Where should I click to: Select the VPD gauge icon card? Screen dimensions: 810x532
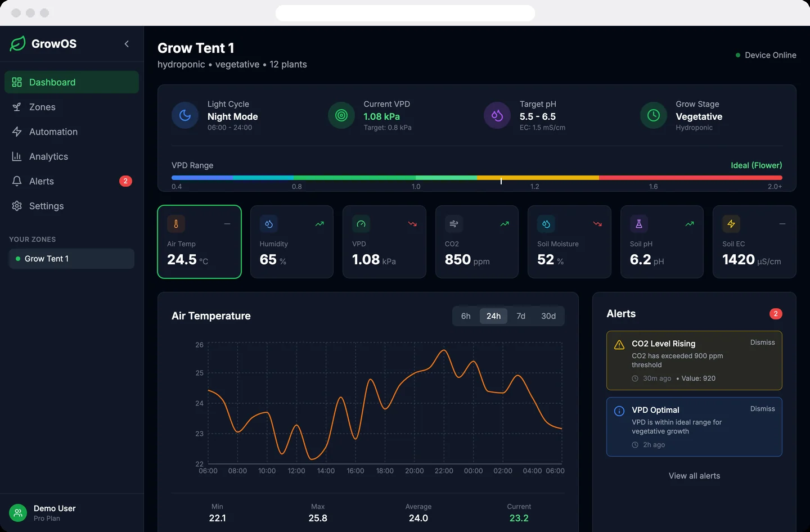pyautogui.click(x=361, y=224)
